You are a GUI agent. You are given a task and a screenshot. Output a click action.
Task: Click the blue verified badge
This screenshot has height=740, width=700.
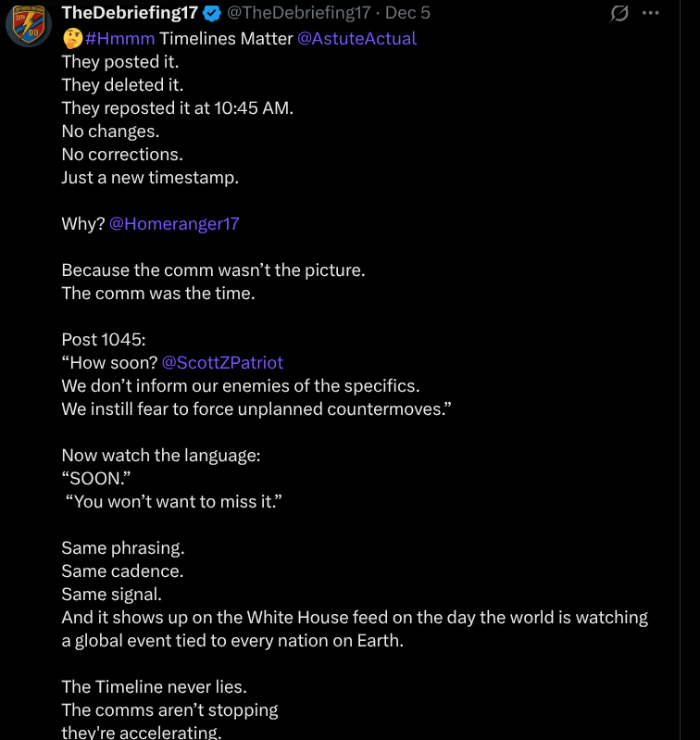pyautogui.click(x=212, y=13)
